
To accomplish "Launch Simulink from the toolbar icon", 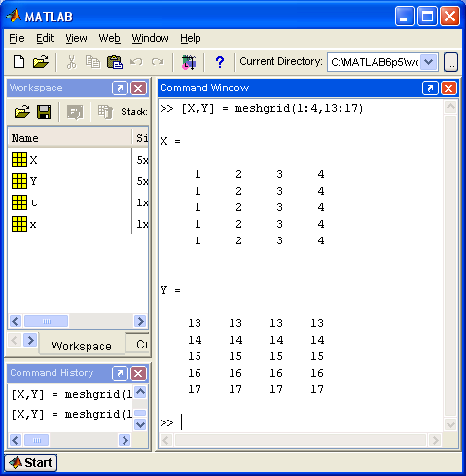I will [189, 62].
